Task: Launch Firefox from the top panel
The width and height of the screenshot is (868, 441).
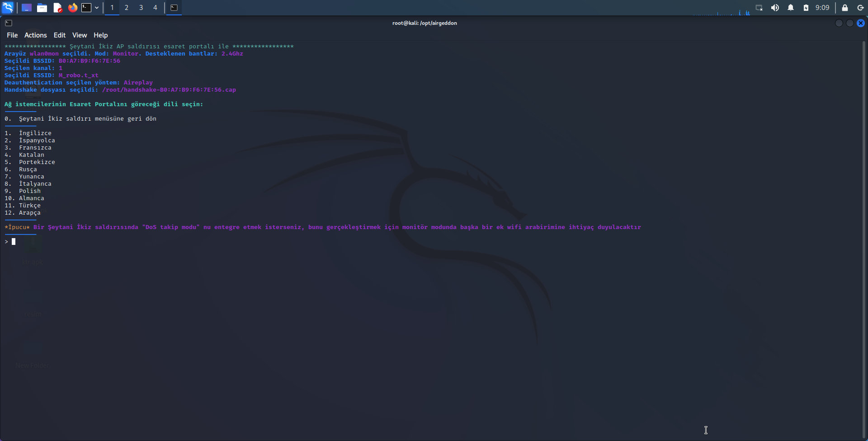Action: [x=73, y=8]
